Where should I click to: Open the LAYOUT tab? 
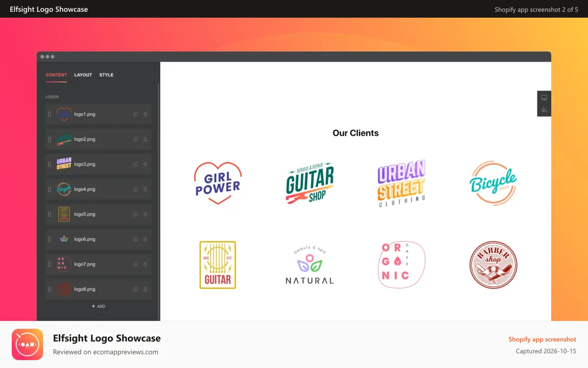pos(83,75)
